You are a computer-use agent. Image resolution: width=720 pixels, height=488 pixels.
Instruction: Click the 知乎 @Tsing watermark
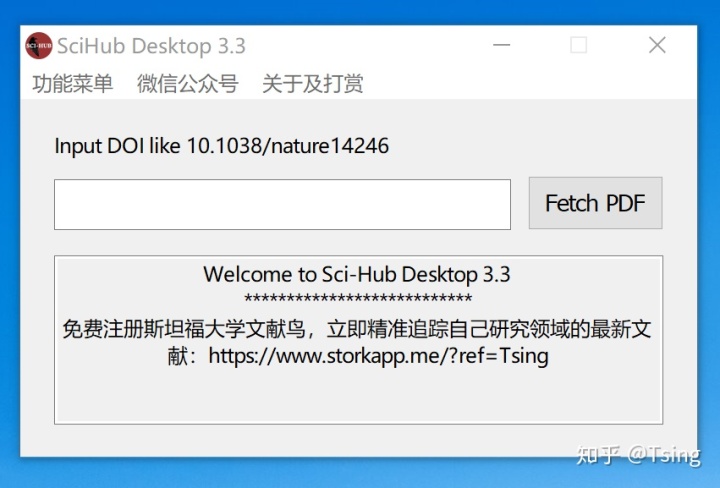(x=638, y=455)
